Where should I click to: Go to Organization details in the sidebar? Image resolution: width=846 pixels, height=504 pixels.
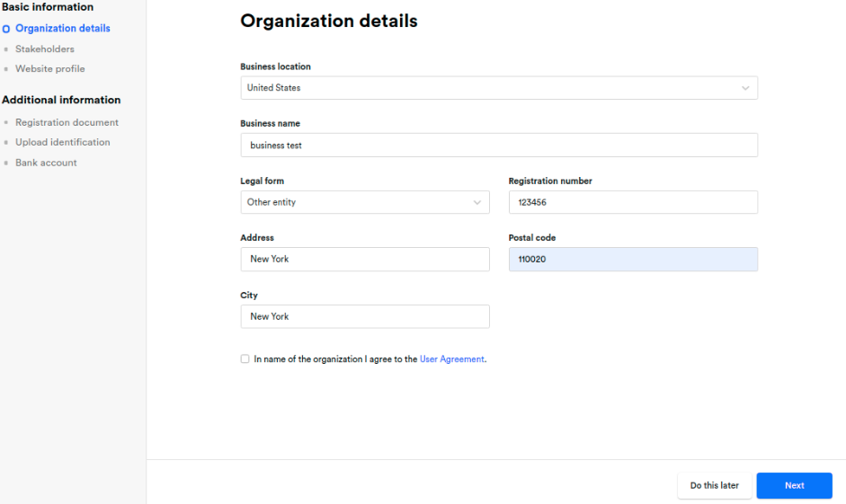tap(62, 29)
